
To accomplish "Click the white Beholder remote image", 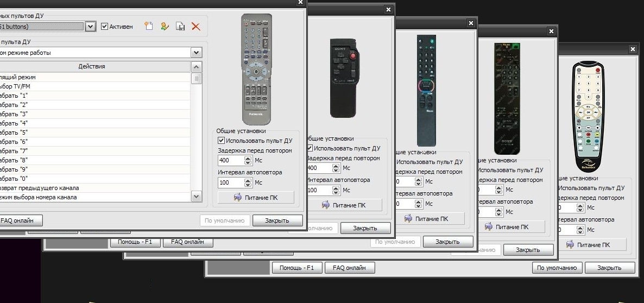I will [x=589, y=116].
